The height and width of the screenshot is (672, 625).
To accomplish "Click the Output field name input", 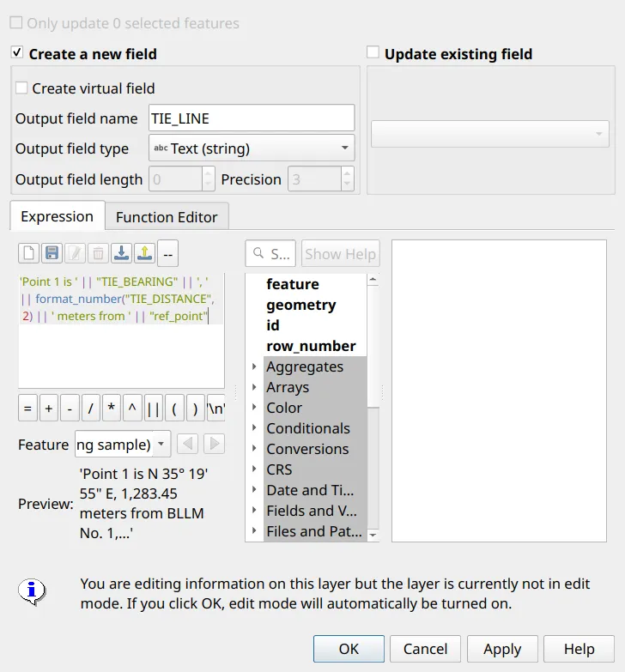I will tap(252, 118).
